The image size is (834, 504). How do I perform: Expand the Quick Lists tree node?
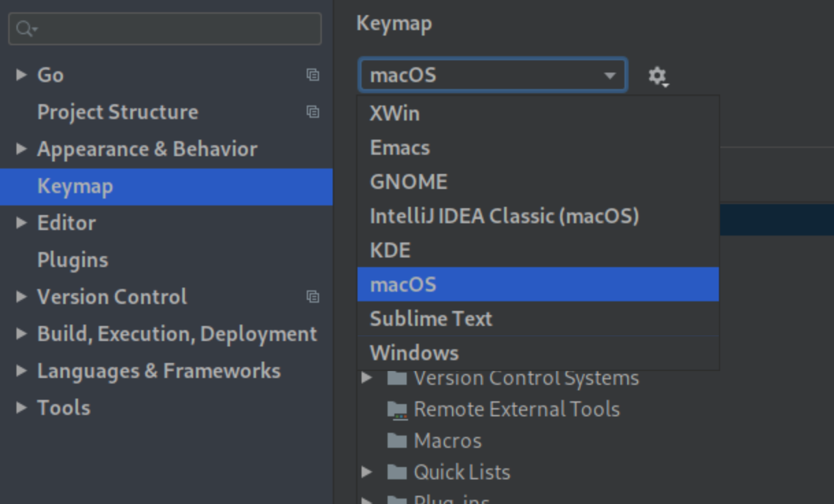[368, 472]
